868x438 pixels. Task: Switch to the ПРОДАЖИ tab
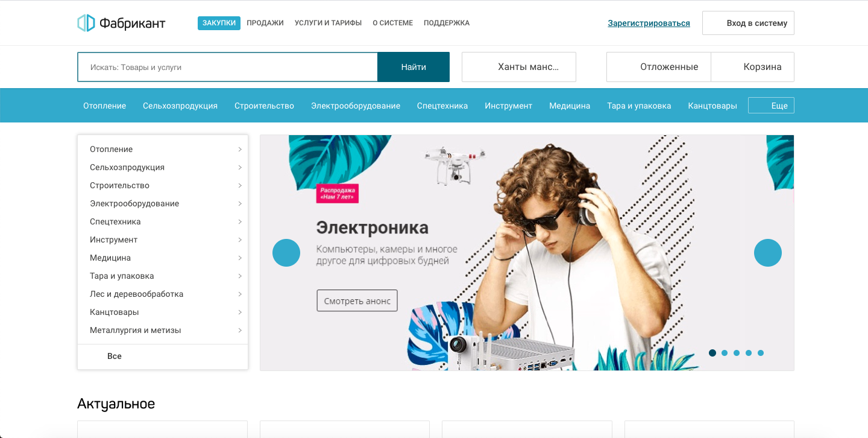pyautogui.click(x=265, y=23)
